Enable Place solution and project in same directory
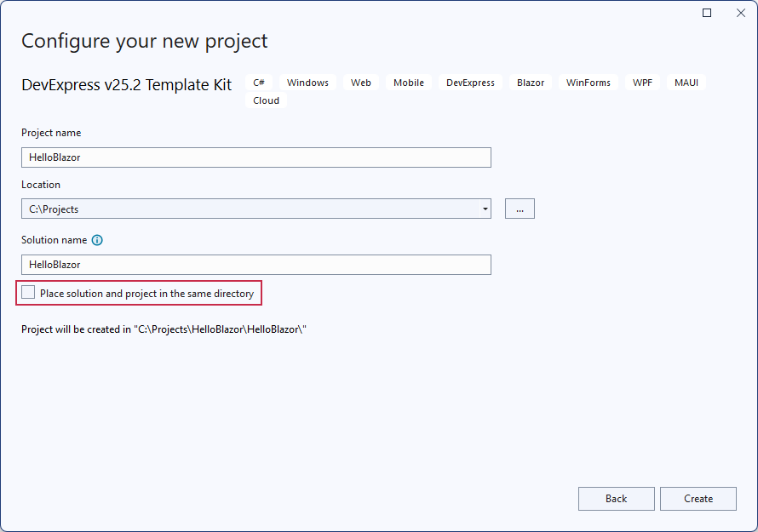This screenshot has width=758, height=532. 28,292
